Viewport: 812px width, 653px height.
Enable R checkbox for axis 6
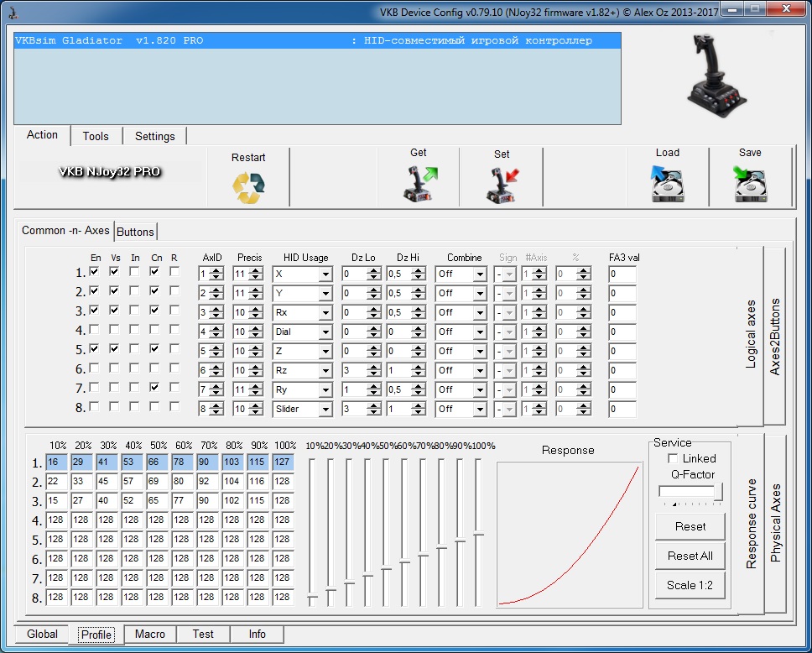click(174, 368)
